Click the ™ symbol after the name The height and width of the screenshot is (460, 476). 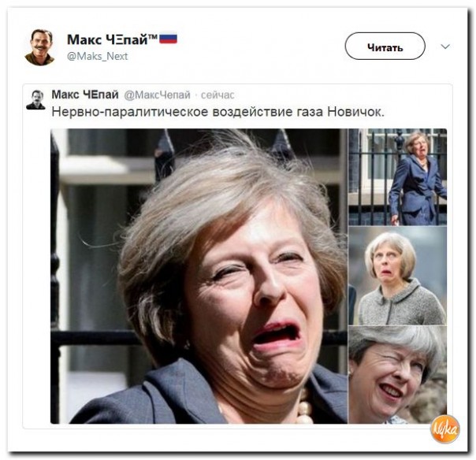(x=153, y=37)
